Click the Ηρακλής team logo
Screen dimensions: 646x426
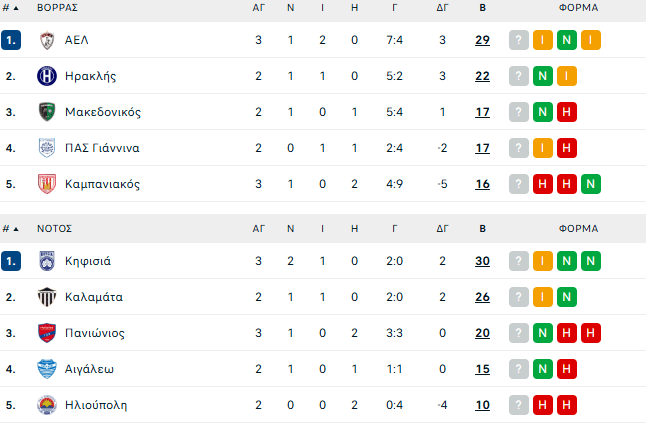(x=46, y=76)
